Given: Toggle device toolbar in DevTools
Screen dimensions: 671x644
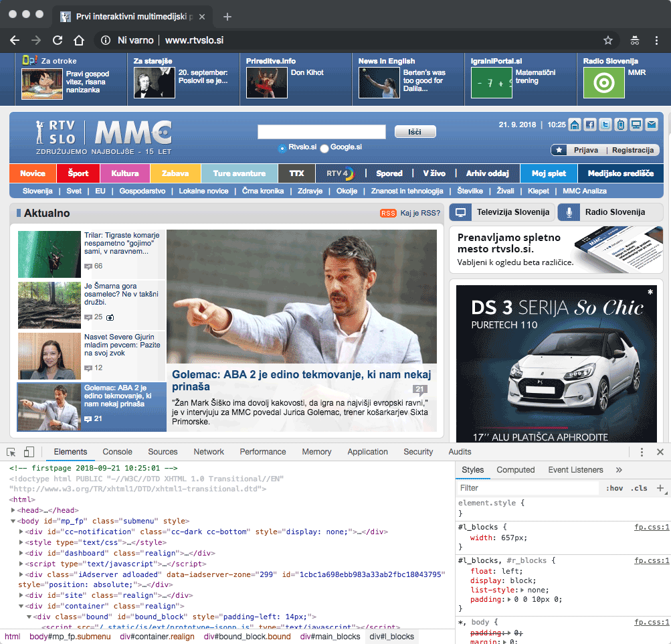Looking at the screenshot, I should coord(29,452).
